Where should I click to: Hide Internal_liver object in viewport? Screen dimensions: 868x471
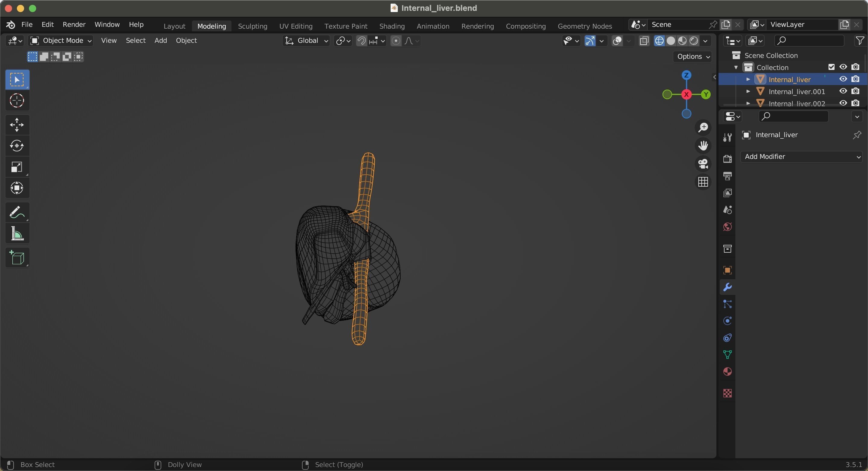843,79
